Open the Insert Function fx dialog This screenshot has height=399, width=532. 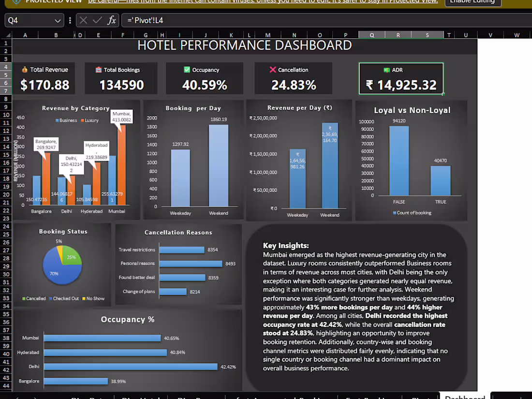tap(112, 20)
